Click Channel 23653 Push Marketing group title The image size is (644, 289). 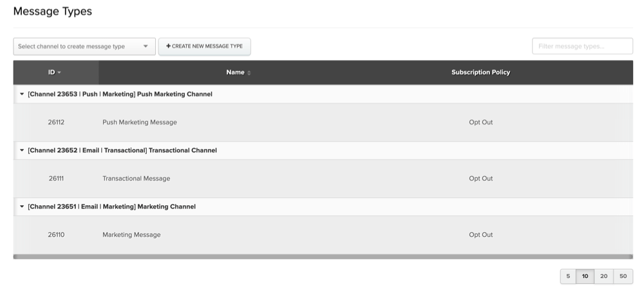pos(120,94)
